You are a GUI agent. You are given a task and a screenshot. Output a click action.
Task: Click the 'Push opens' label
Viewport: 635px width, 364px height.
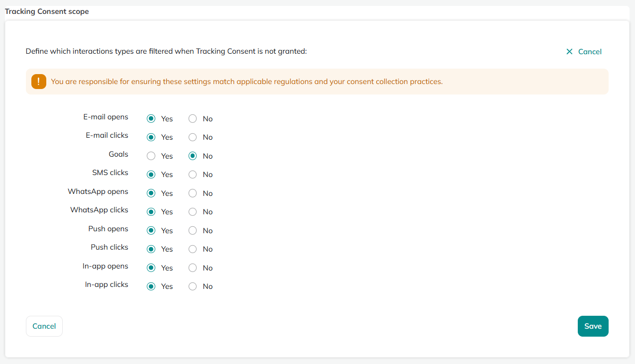[x=108, y=229]
